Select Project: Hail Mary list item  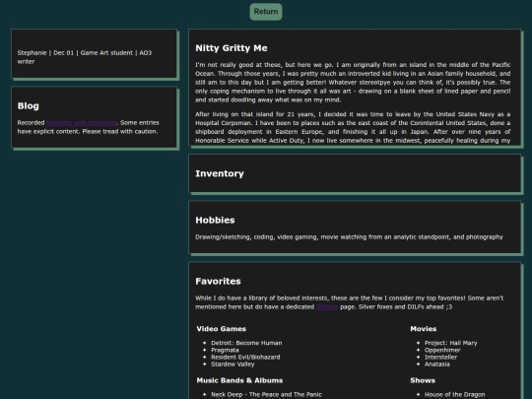pos(451,343)
